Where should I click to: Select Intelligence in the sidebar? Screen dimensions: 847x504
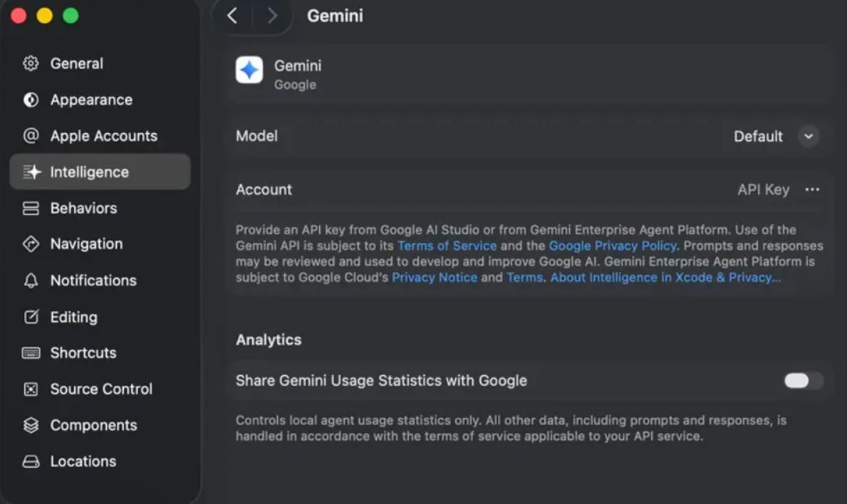[100, 172]
